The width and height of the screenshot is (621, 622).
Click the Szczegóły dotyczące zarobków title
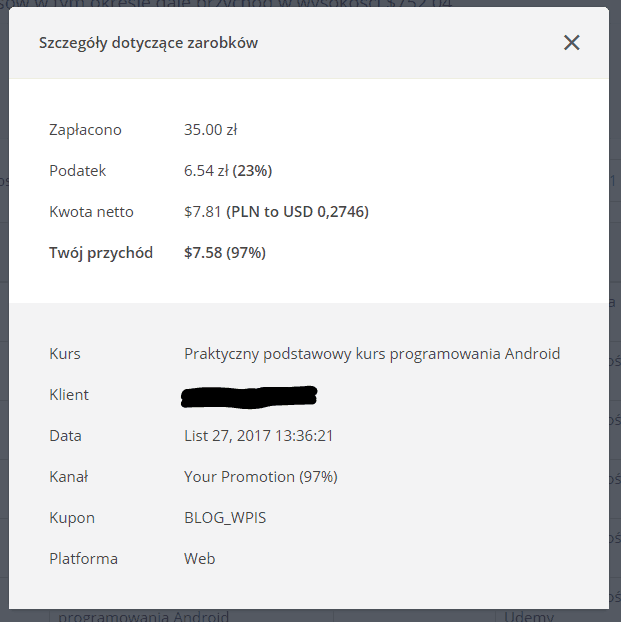pos(148,43)
